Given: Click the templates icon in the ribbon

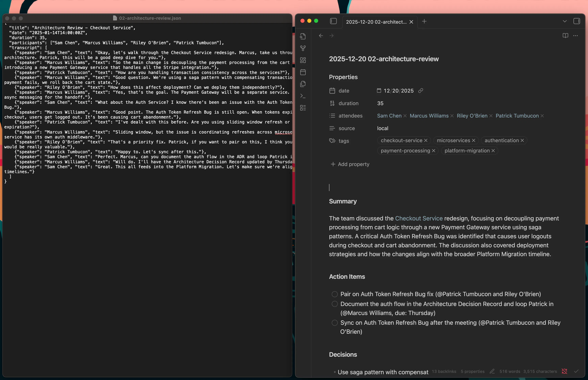Looking at the screenshot, I should pyautogui.click(x=303, y=84).
